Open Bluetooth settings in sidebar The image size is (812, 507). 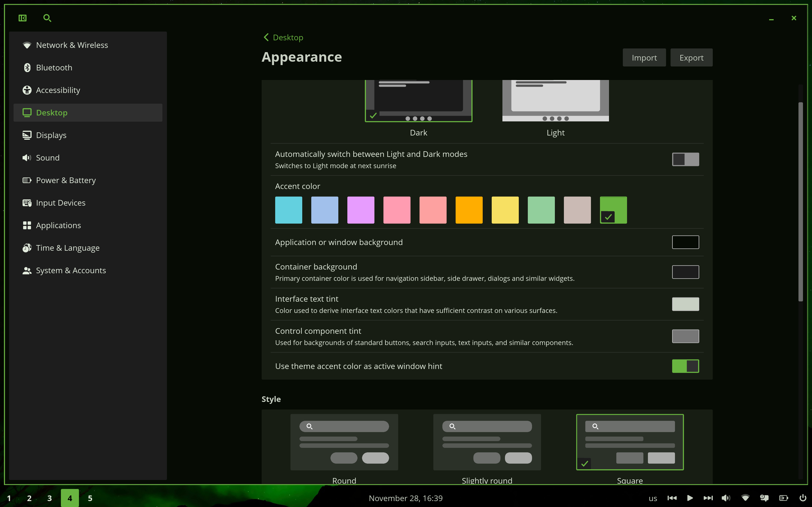54,68
